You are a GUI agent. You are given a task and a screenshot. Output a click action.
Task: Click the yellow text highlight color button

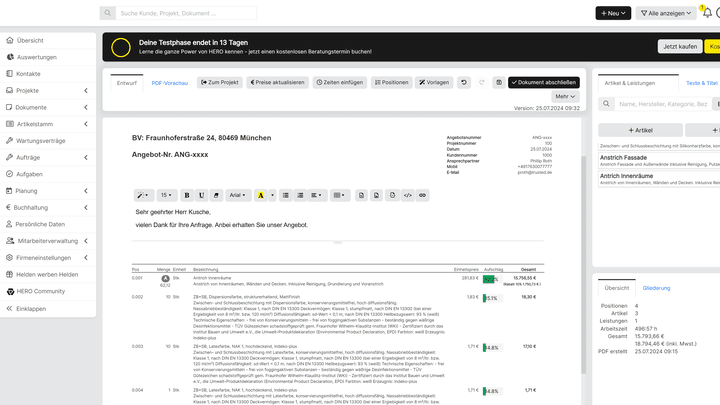[260, 195]
